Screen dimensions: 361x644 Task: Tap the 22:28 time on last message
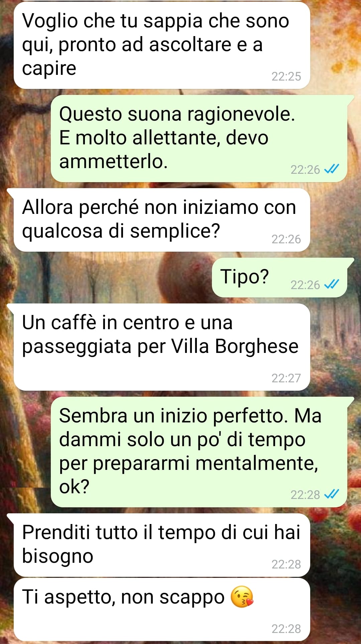[x=286, y=629]
